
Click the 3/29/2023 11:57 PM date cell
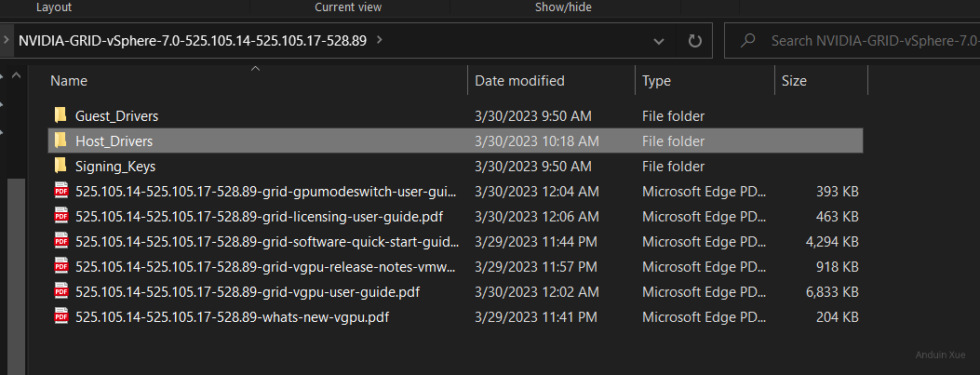[536, 267]
